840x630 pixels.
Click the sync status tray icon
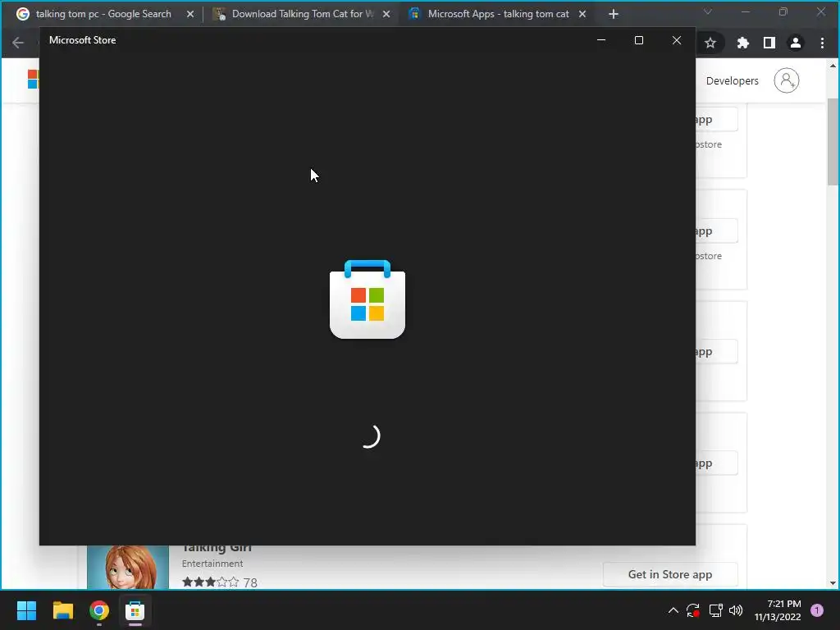coord(693,610)
